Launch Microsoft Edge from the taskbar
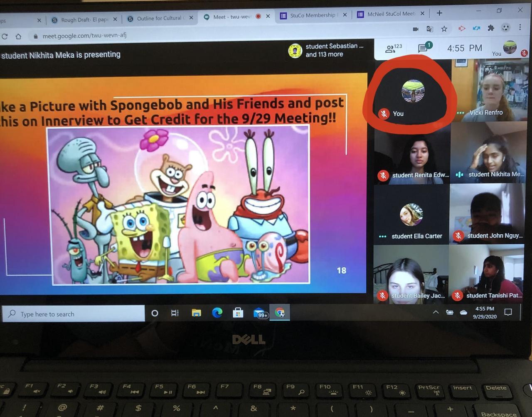This screenshot has width=532, height=417. coord(217,313)
